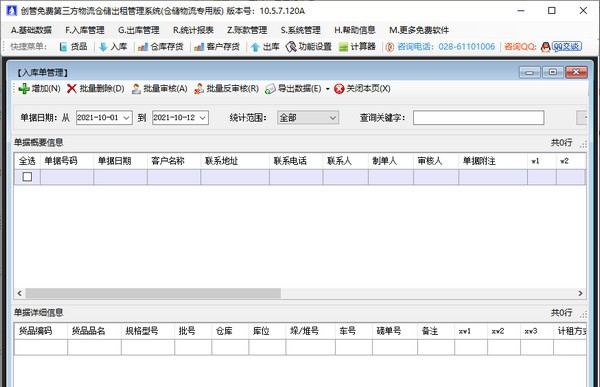
Task: Click 导出数据(E) toolbar button
Action: [x=293, y=89]
